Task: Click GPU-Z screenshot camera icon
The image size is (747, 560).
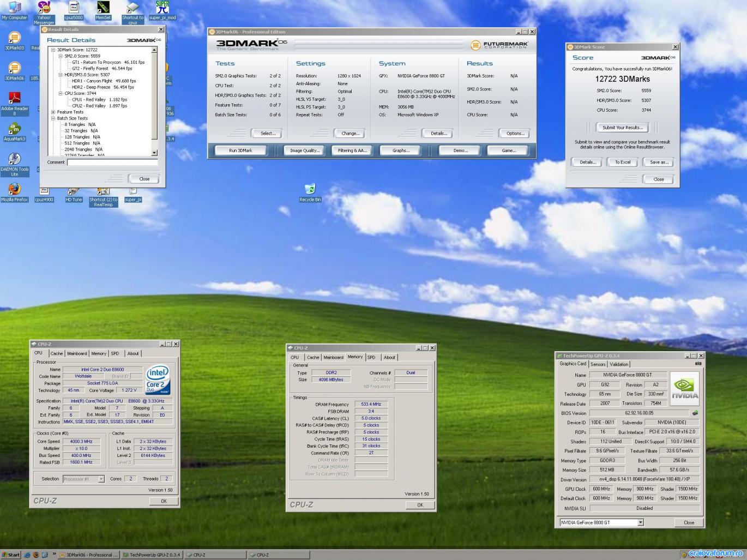Action: (698, 364)
